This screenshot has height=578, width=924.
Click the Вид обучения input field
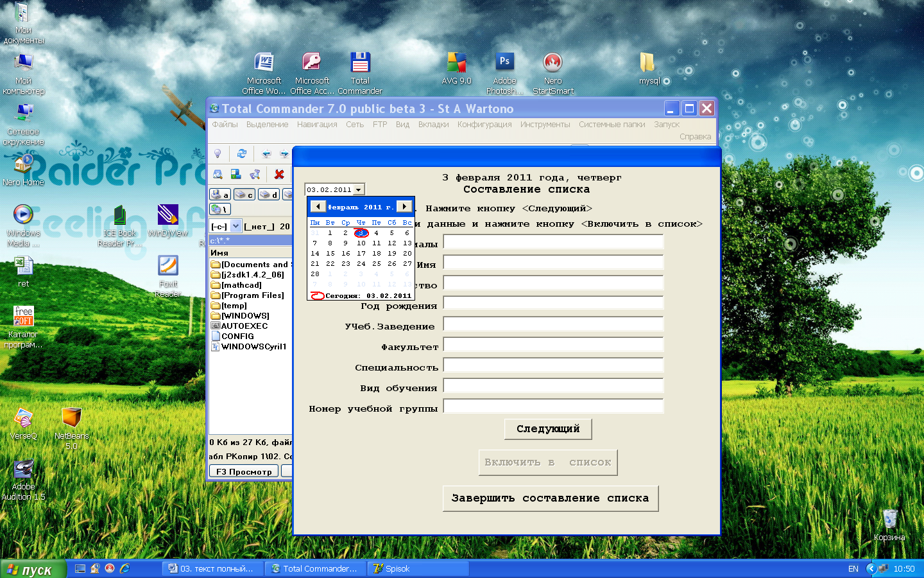tap(553, 385)
